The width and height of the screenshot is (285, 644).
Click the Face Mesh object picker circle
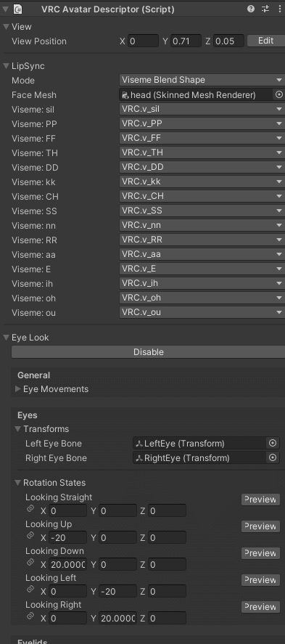(x=279, y=95)
